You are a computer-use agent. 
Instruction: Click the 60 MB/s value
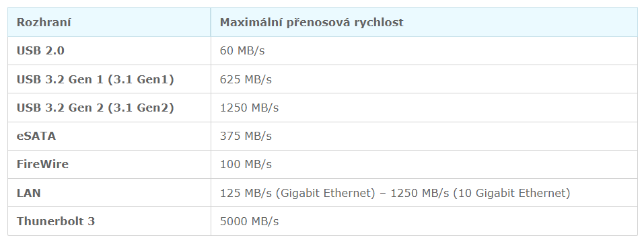(x=242, y=51)
